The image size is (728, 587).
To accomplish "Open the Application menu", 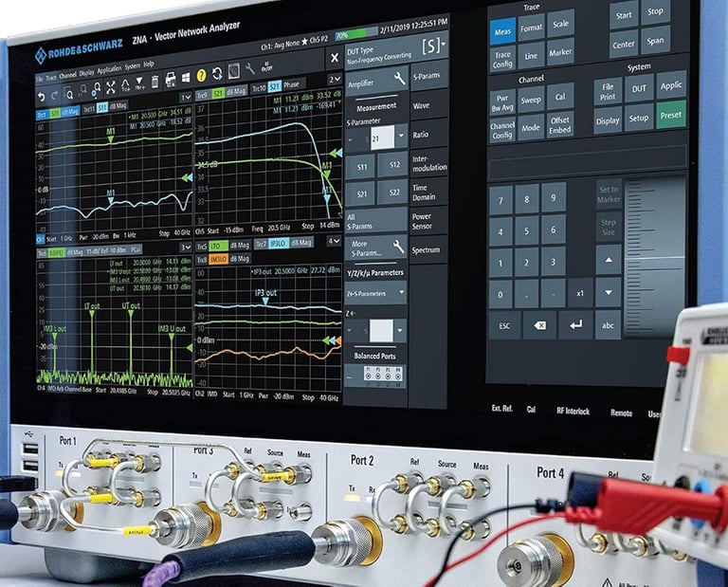I will point(109,69).
